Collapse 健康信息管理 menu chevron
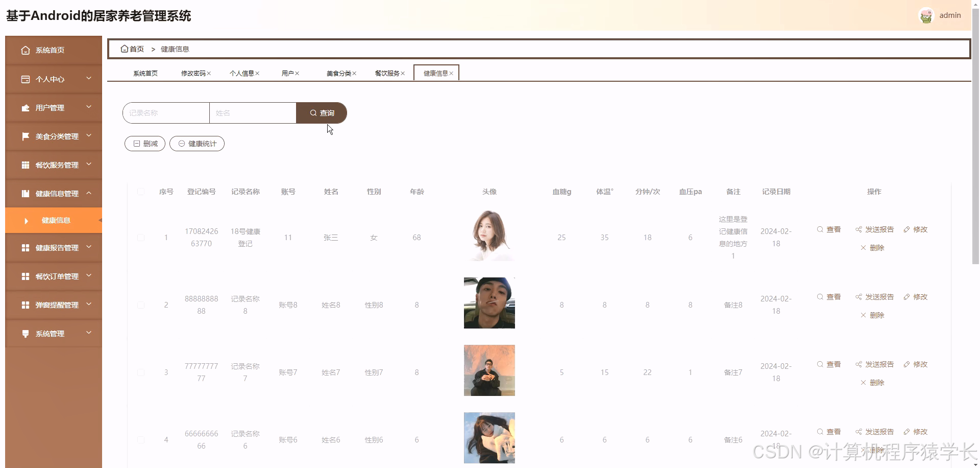The height and width of the screenshot is (468, 980). tap(89, 193)
